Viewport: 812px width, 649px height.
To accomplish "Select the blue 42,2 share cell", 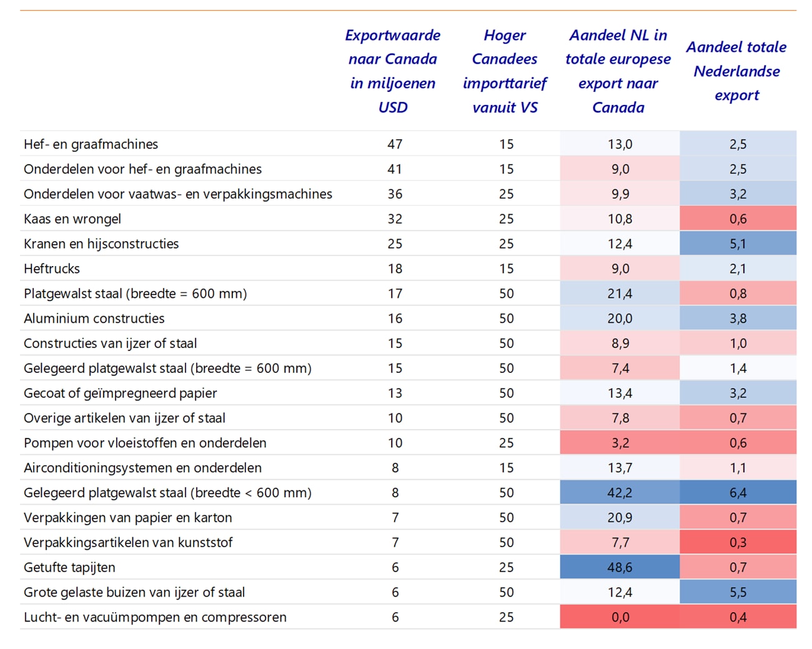I will [620, 492].
